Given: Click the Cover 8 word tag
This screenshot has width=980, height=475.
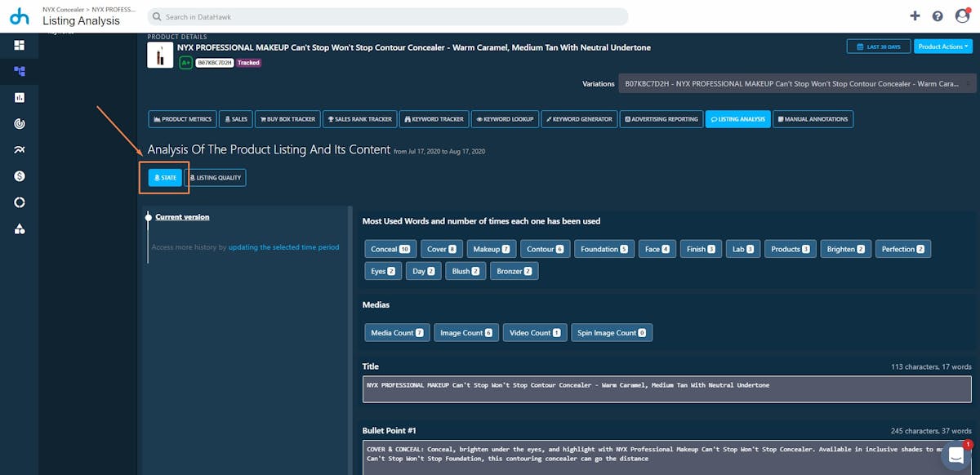Looking at the screenshot, I should [x=443, y=249].
